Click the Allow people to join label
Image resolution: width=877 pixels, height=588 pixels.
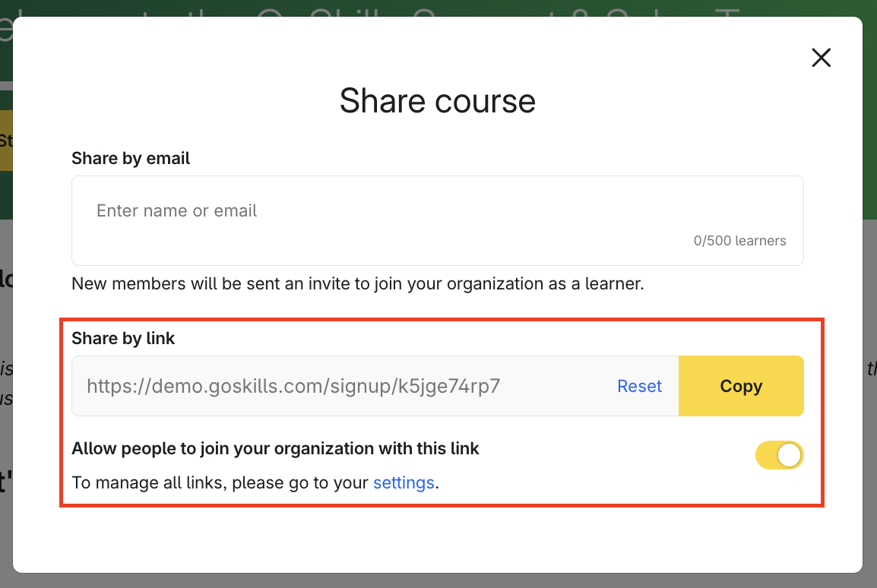[275, 448]
